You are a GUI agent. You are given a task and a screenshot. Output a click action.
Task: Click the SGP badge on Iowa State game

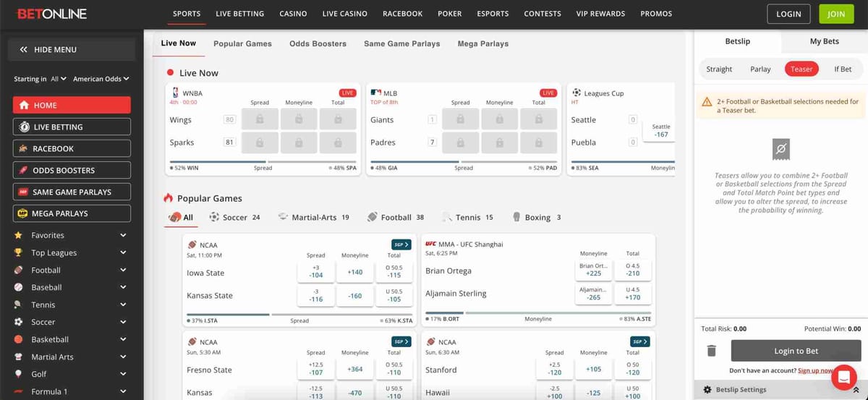tap(401, 244)
